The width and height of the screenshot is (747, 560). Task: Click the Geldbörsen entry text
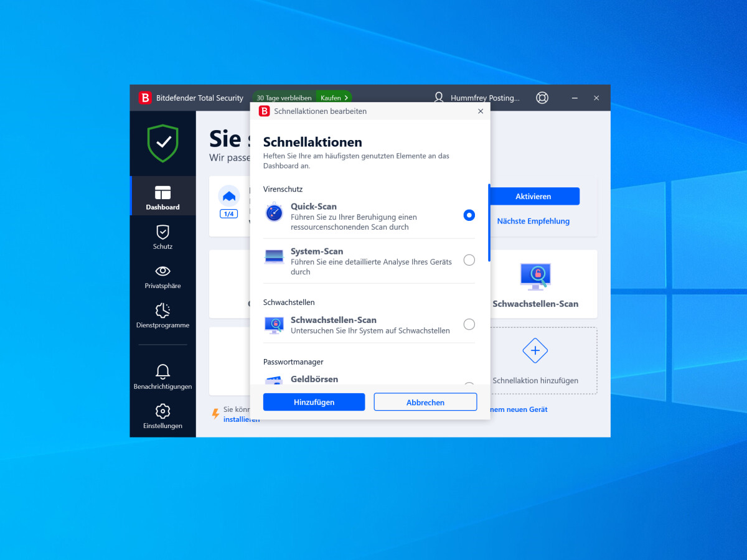coord(314,379)
